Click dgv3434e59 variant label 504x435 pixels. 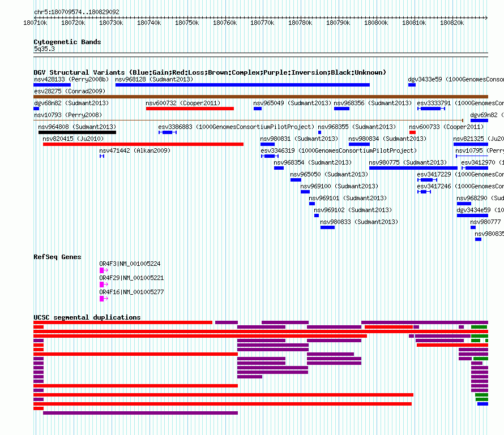tap(480, 210)
